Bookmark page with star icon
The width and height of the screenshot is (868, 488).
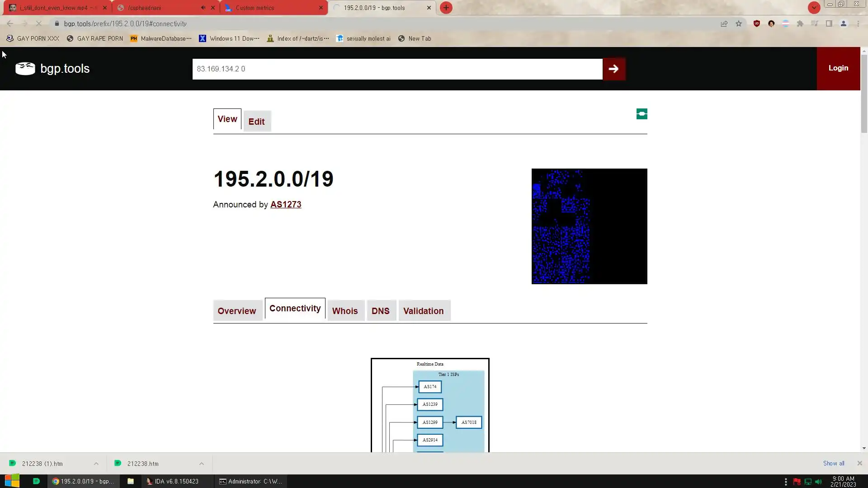[739, 23]
